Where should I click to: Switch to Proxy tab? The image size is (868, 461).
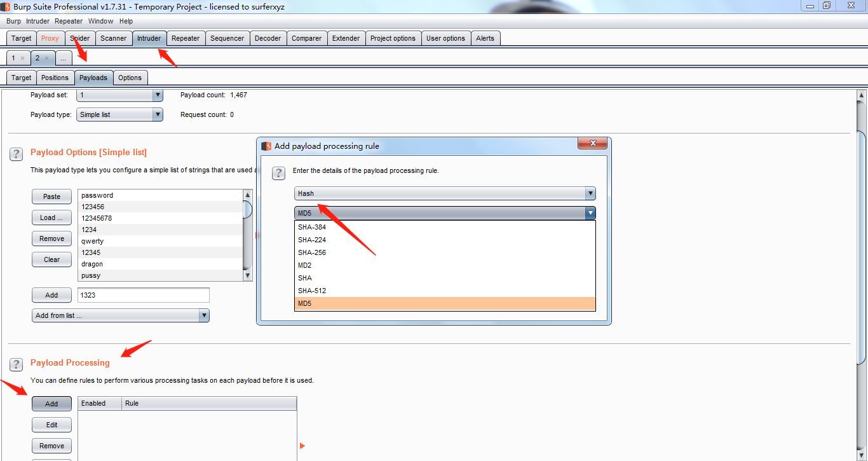[50, 38]
